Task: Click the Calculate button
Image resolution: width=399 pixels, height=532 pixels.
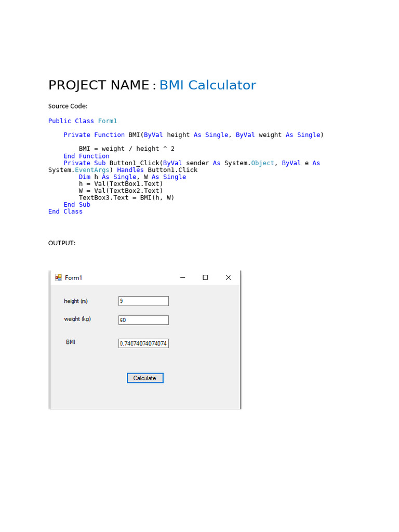Action: (x=145, y=378)
